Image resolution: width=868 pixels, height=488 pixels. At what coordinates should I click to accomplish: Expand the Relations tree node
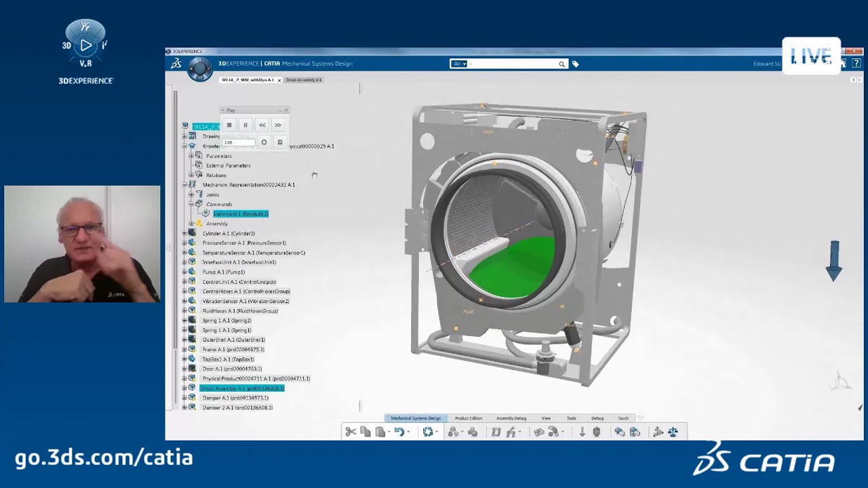pos(191,175)
